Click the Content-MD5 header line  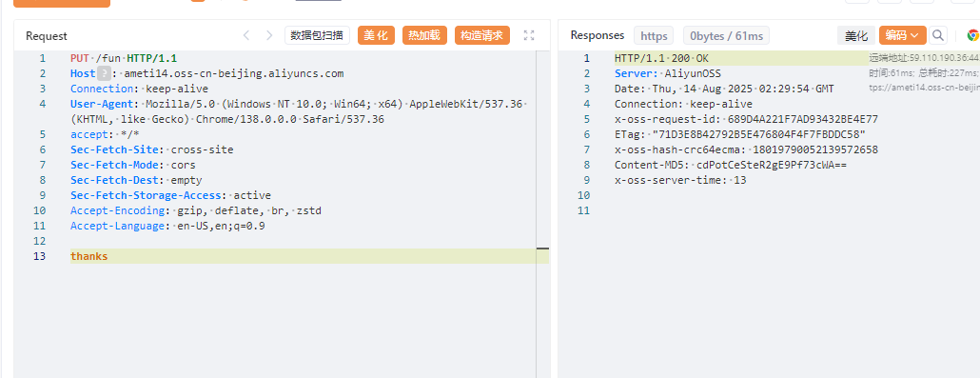click(x=731, y=165)
